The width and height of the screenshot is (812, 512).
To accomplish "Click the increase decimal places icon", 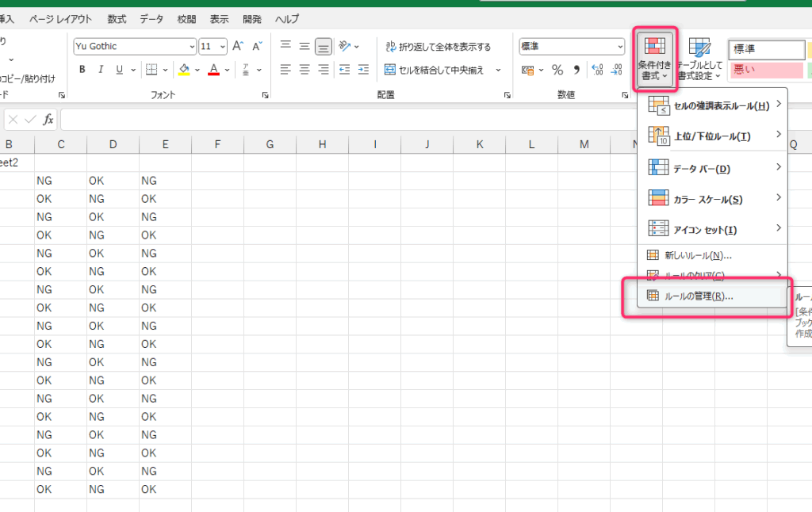I will (599, 70).
